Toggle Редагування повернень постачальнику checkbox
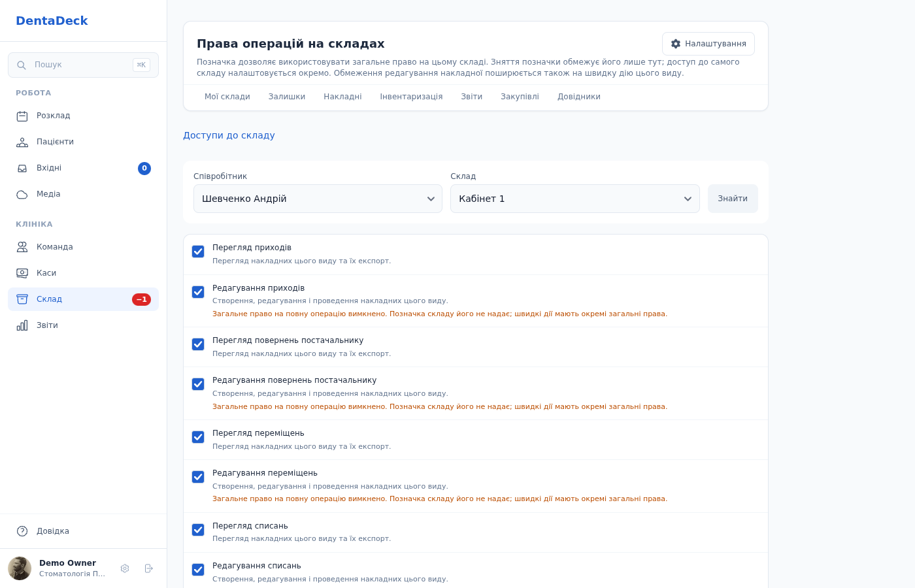The width and height of the screenshot is (915, 588). point(198,384)
